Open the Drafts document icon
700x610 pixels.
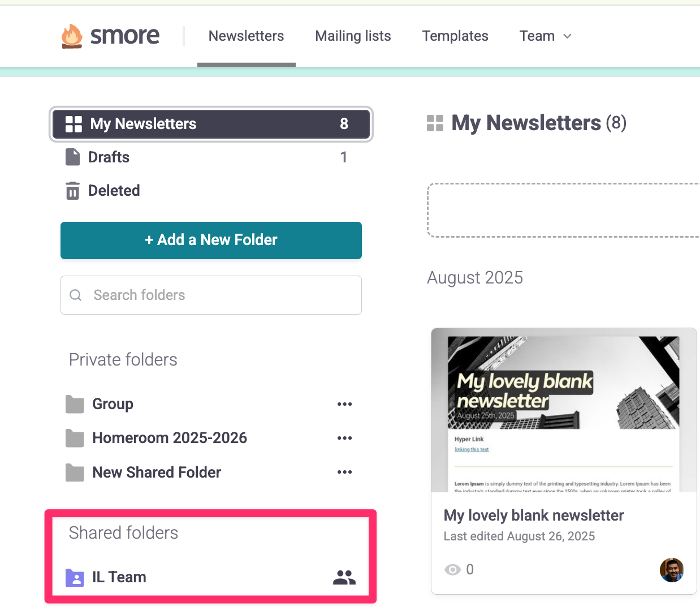tap(73, 157)
